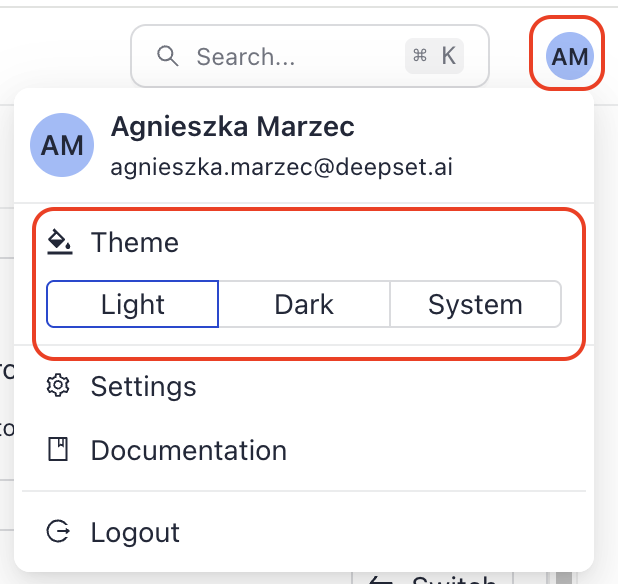Click the scrollbar at the bottom right
The width and height of the screenshot is (618, 584).
click(566, 578)
